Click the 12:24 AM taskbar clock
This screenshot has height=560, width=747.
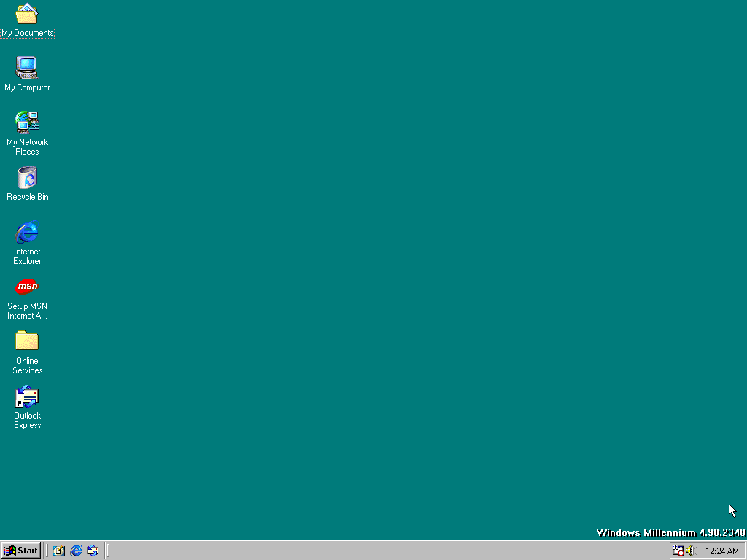click(x=721, y=551)
